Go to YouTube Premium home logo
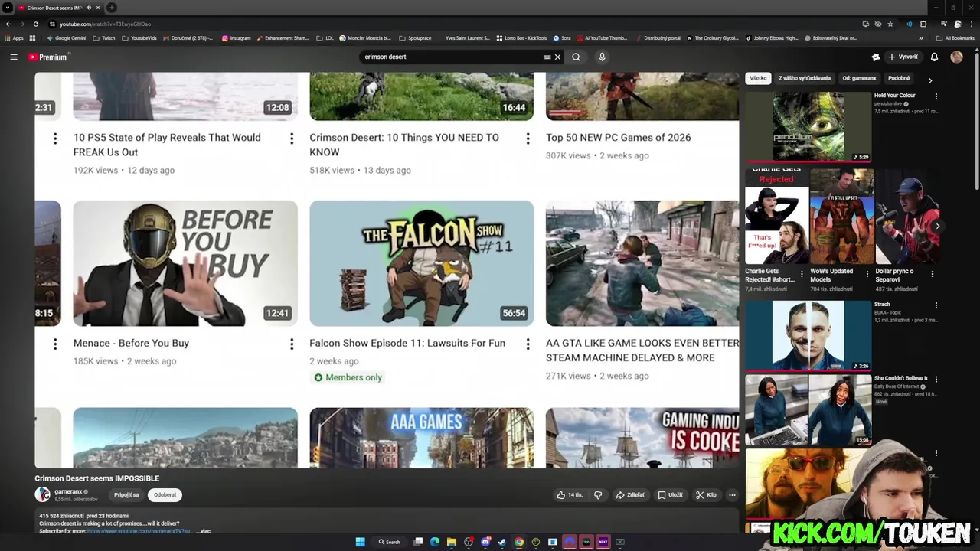 48,57
